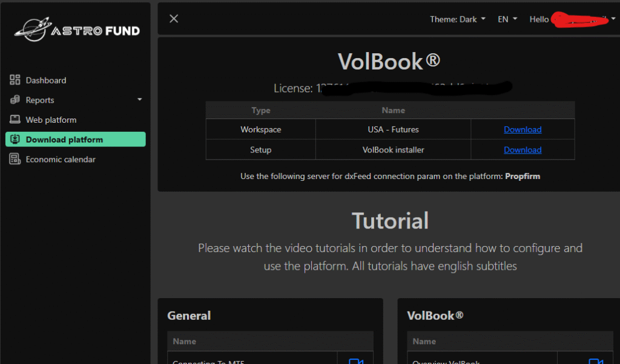Screen dimensions: 620x364
Task: Select the Economic calendar menu label
Action: [x=61, y=160]
